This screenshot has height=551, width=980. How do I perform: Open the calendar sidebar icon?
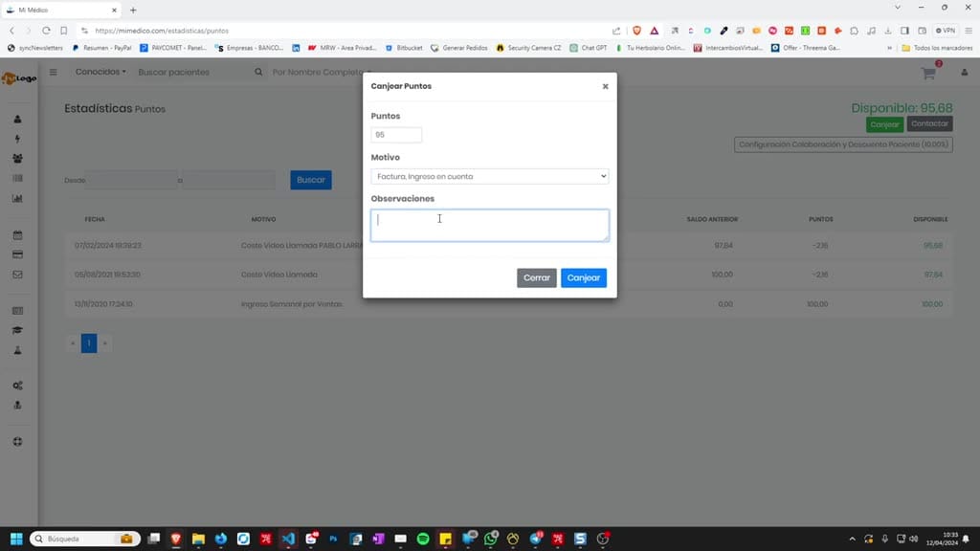tap(17, 235)
